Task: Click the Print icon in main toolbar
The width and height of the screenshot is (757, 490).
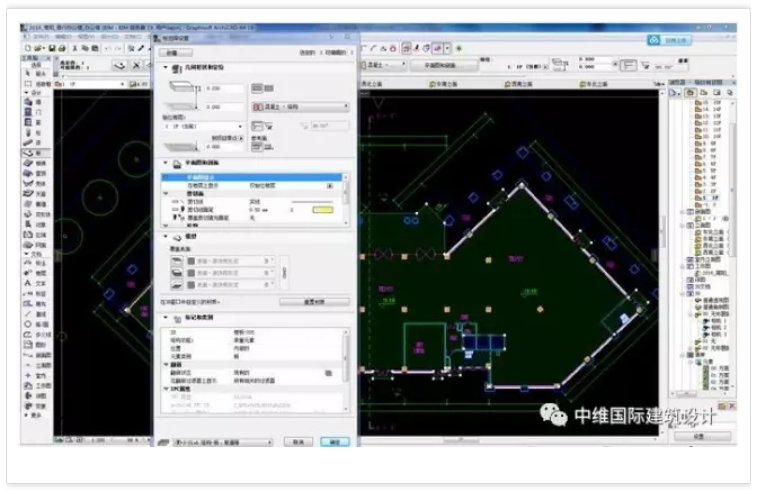Action: (x=62, y=48)
